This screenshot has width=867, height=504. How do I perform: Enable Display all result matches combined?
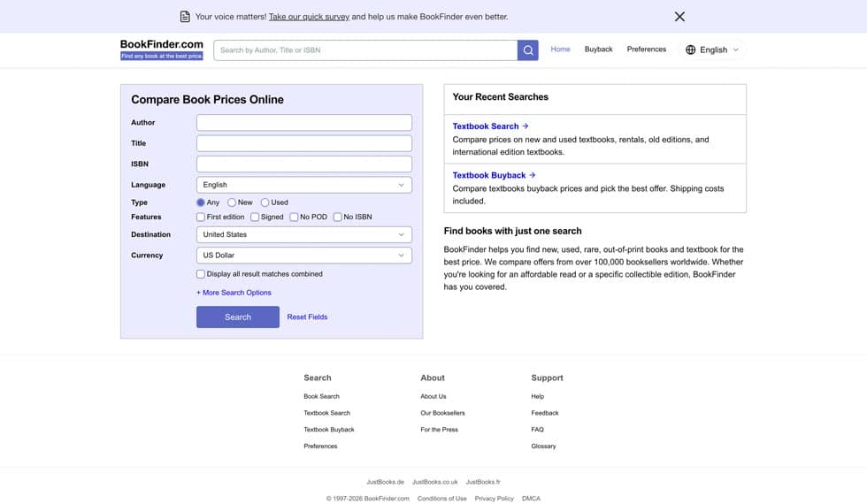point(201,274)
